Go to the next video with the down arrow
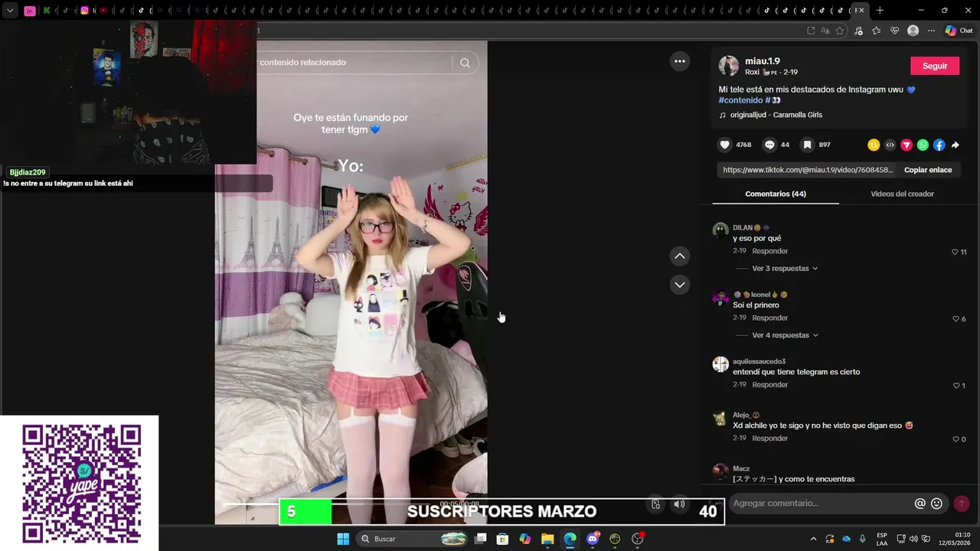This screenshot has height=551, width=980. [x=680, y=285]
